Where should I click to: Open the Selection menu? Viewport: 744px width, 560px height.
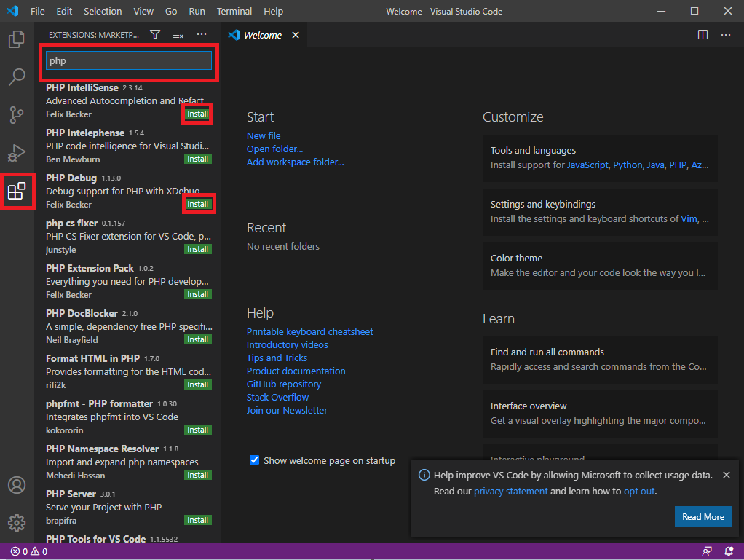[x=103, y=12]
